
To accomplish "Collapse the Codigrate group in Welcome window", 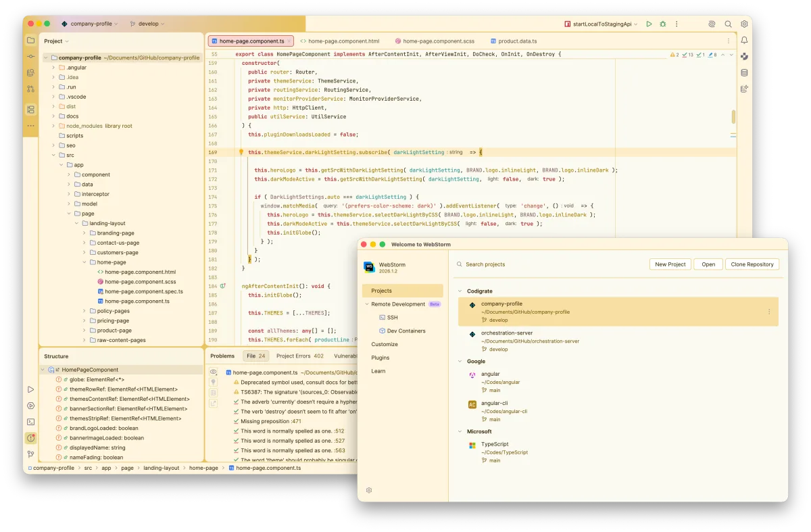I will [460, 291].
